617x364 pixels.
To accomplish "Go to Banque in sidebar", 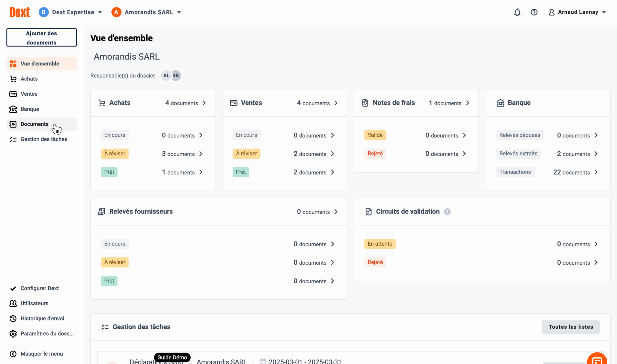I will click(x=41, y=109).
